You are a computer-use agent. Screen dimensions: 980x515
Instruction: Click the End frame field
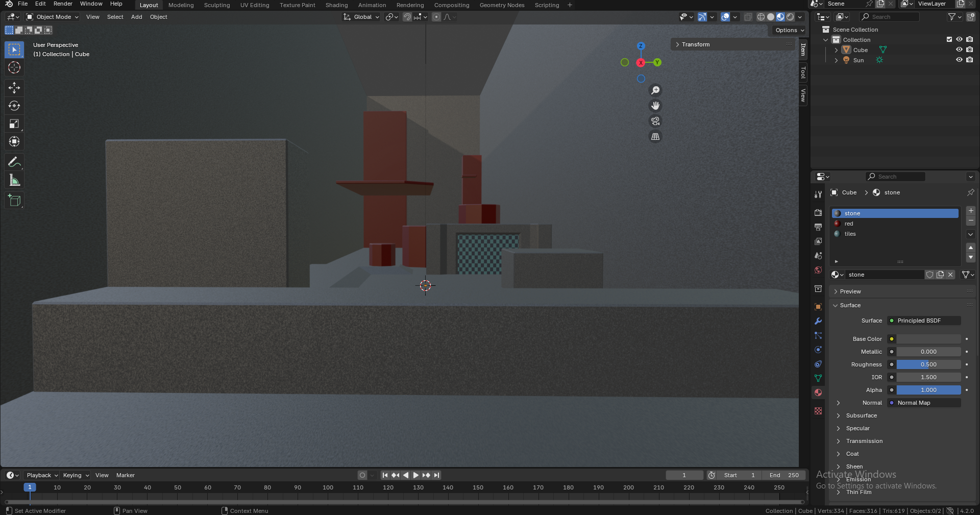pyautogui.click(x=784, y=475)
